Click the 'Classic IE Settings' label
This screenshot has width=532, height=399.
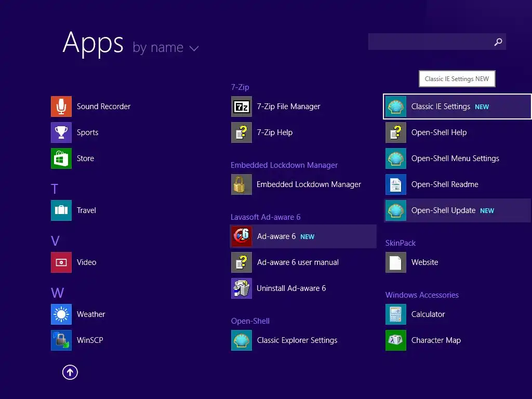click(x=441, y=107)
